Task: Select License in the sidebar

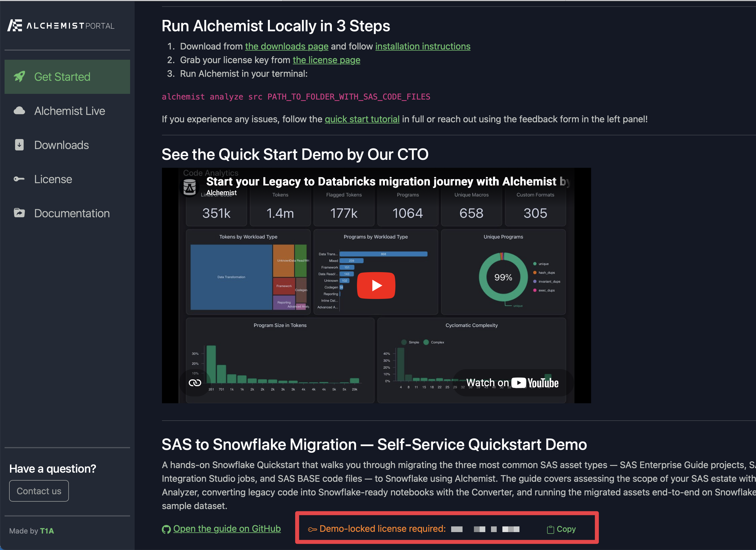Action: (x=67, y=179)
